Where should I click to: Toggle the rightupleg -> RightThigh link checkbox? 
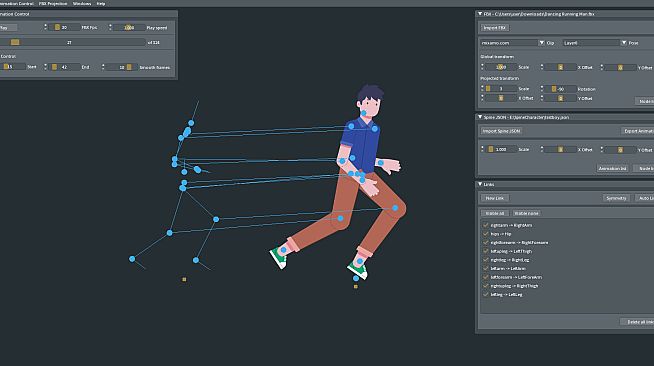click(x=485, y=286)
